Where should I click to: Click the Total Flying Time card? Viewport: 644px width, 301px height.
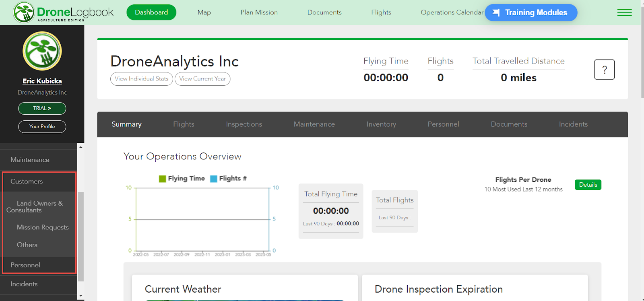(x=331, y=211)
